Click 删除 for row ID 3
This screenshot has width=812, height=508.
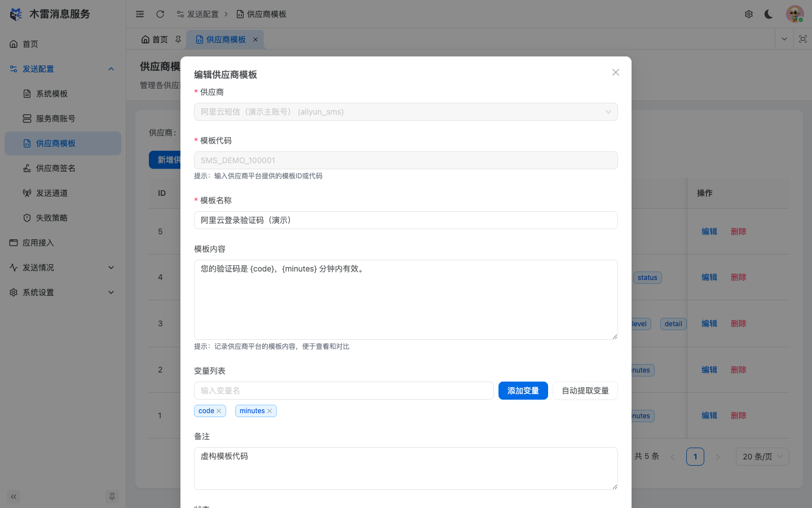(x=739, y=323)
